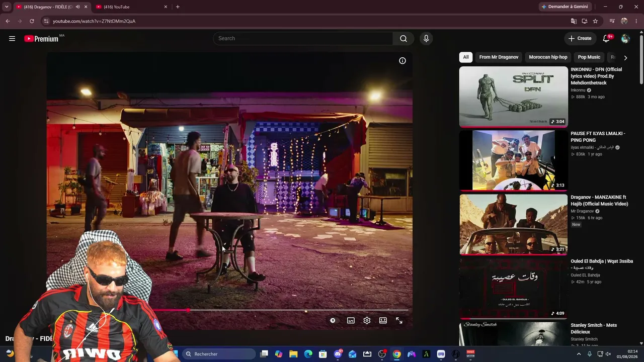Show video info card icon
The image size is (644, 362).
pyautogui.click(x=403, y=61)
